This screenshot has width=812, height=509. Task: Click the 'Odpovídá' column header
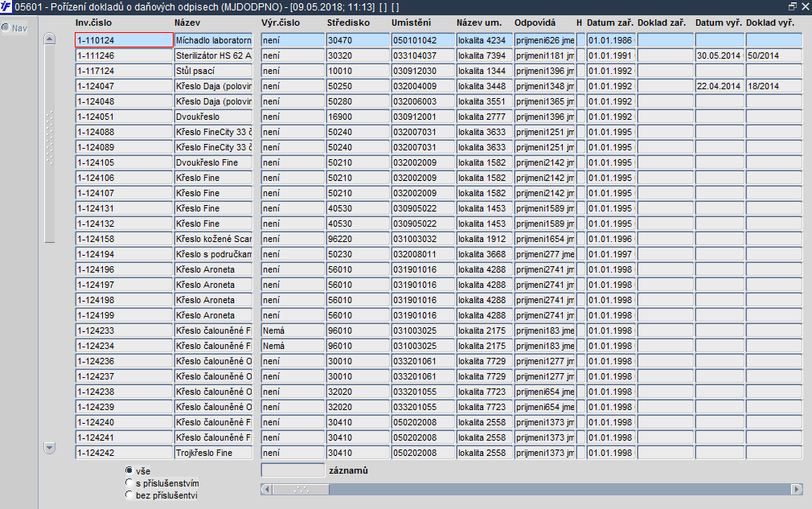(x=535, y=23)
